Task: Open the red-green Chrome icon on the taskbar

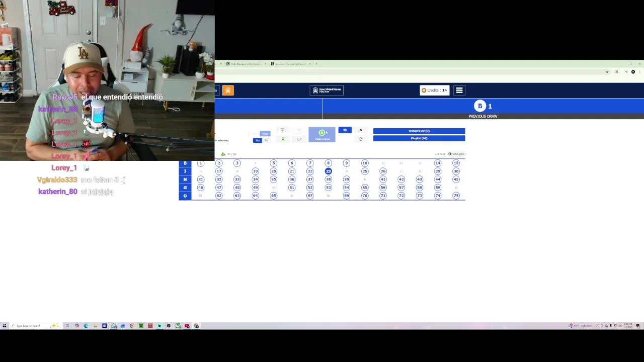Action: pos(196,326)
